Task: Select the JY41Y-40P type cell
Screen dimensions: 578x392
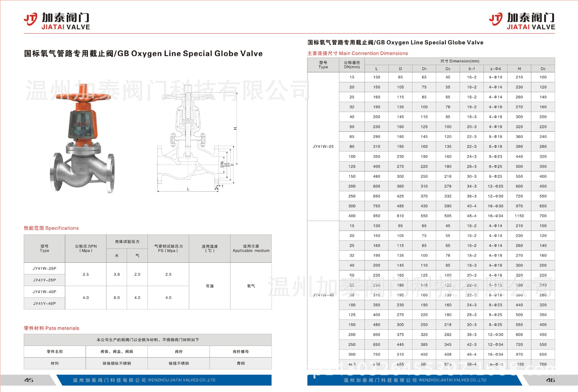Action: [x=44, y=303]
